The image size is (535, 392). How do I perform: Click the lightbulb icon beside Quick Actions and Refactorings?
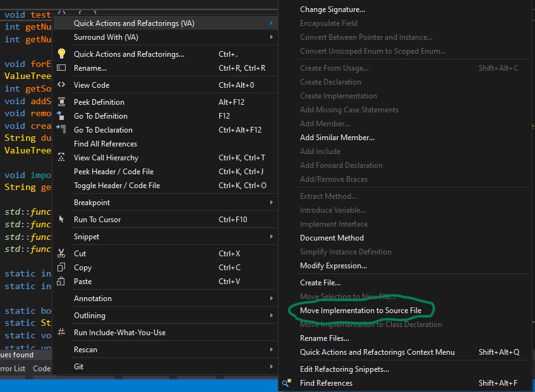point(61,54)
